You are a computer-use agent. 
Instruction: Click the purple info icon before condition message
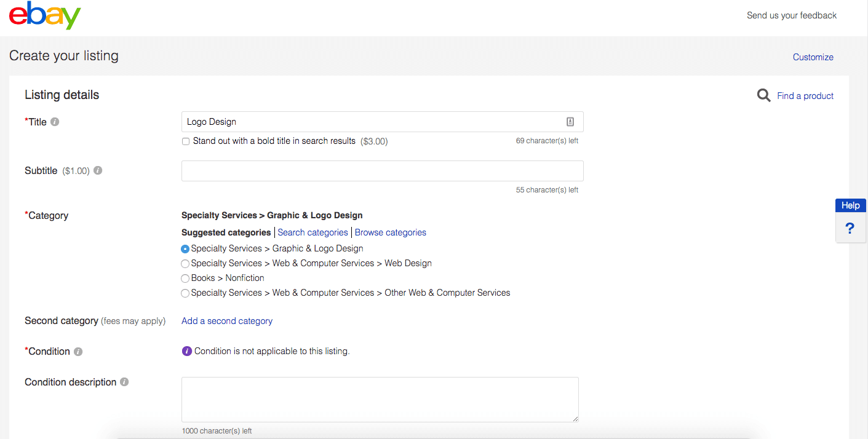(186, 350)
